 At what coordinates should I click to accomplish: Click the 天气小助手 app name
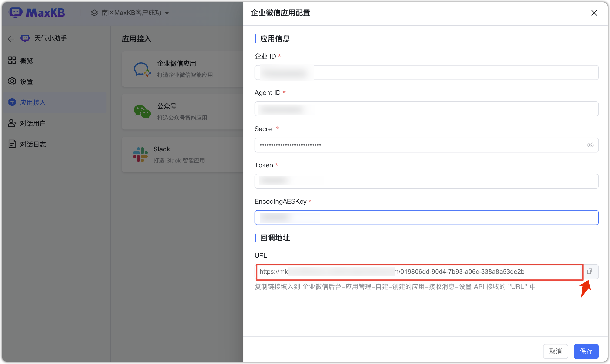pyautogui.click(x=50, y=38)
